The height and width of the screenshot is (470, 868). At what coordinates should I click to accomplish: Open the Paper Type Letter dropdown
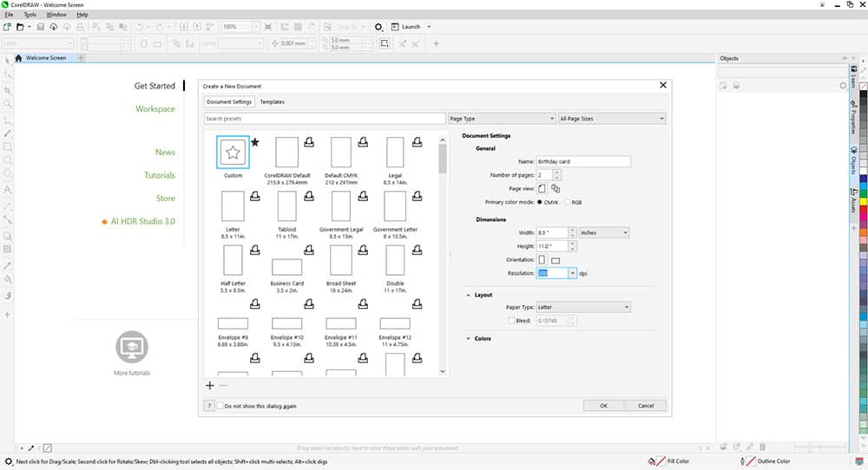click(x=583, y=307)
